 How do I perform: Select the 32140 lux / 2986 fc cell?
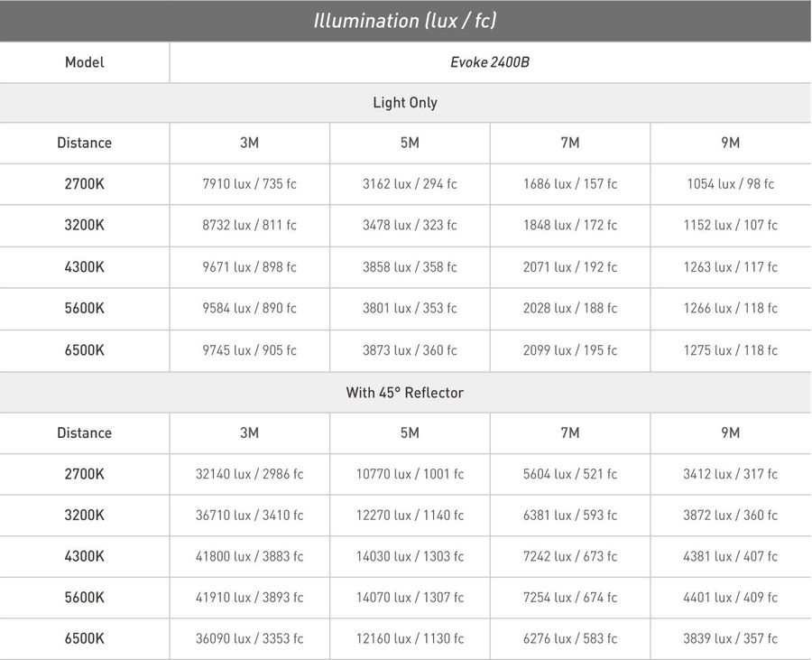(x=250, y=474)
